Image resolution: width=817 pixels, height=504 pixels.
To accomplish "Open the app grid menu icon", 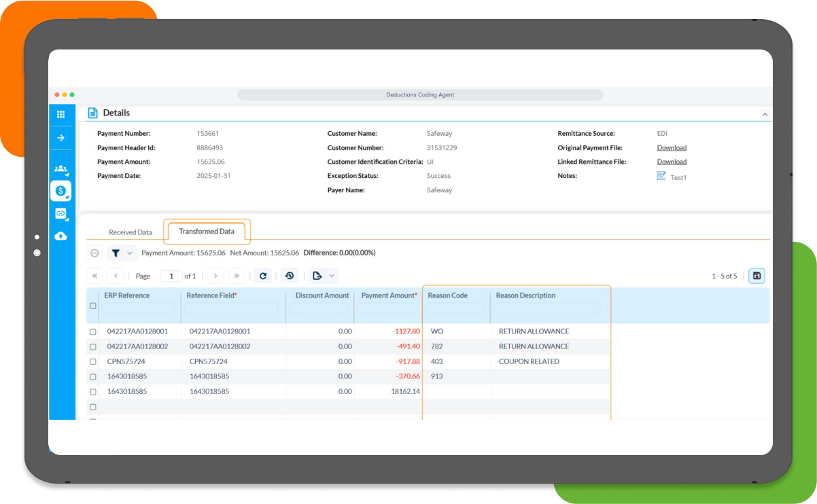I will pos(60,115).
